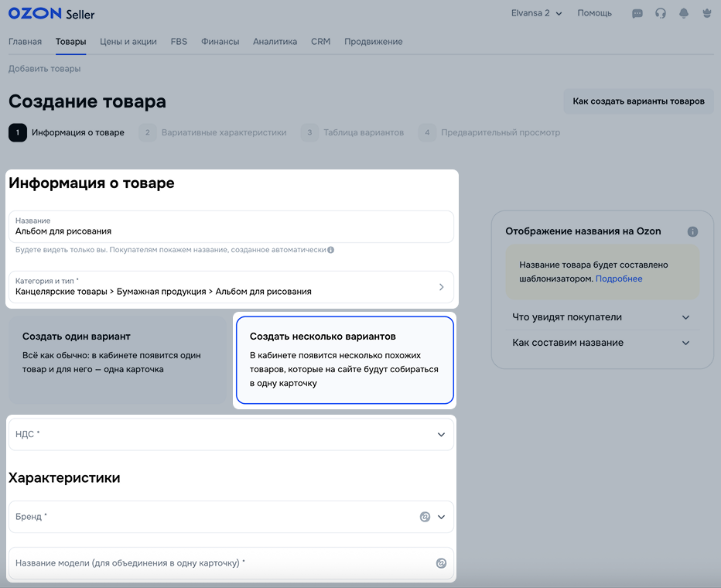Open the Категория и тип selector
Screen dimensions: 721x588
tap(231, 287)
